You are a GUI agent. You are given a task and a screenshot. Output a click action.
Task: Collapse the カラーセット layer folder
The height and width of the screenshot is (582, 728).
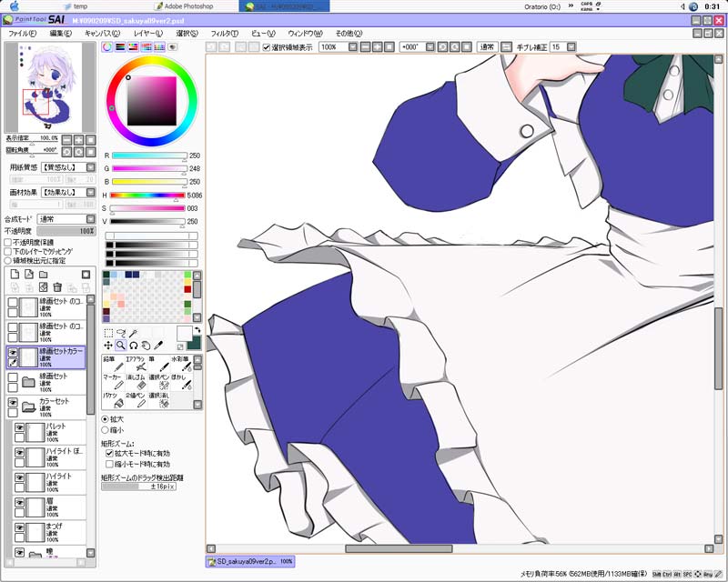[x=29, y=406]
